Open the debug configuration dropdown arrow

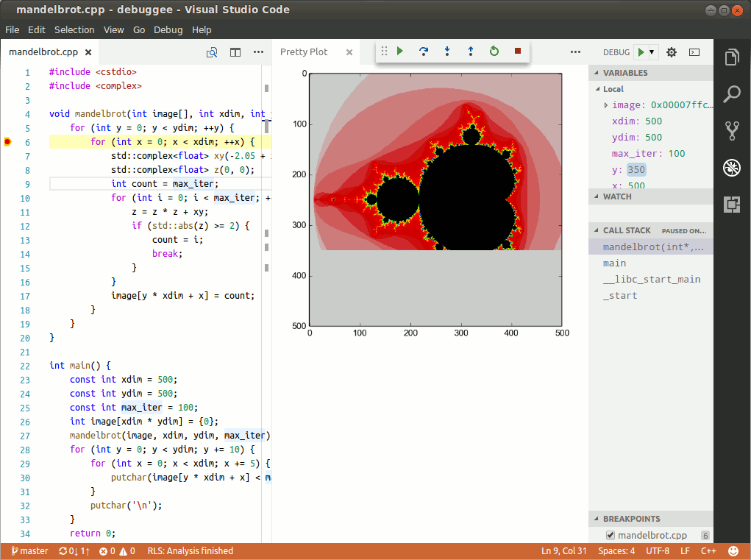(652, 52)
